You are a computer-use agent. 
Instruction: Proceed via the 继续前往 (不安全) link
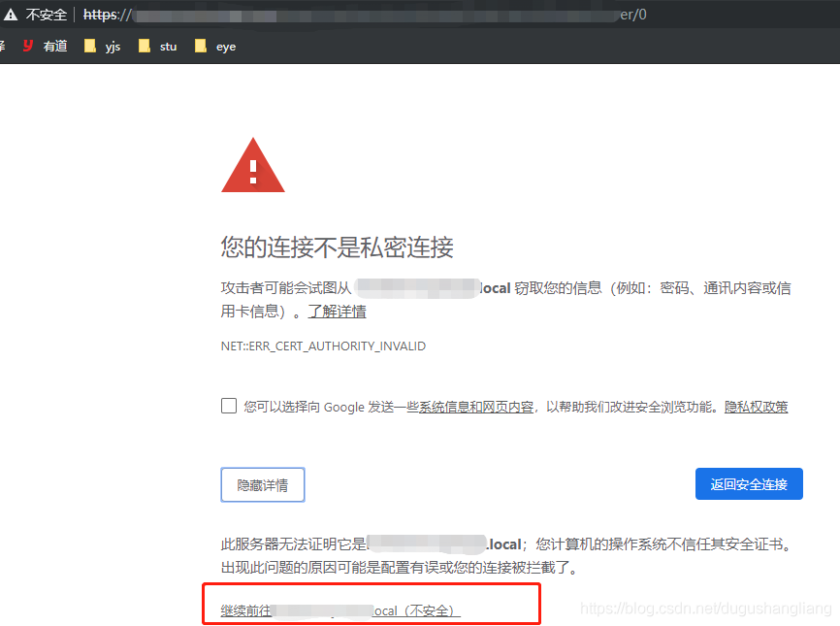click(339, 610)
